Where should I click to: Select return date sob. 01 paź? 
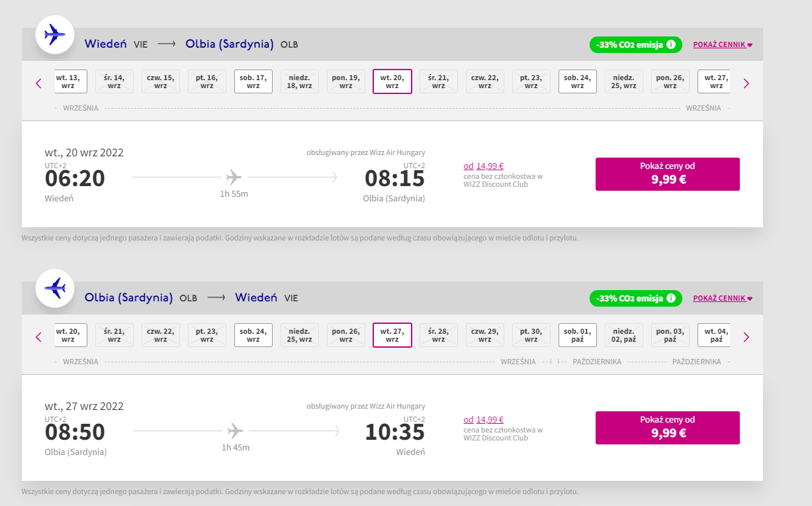[578, 335]
